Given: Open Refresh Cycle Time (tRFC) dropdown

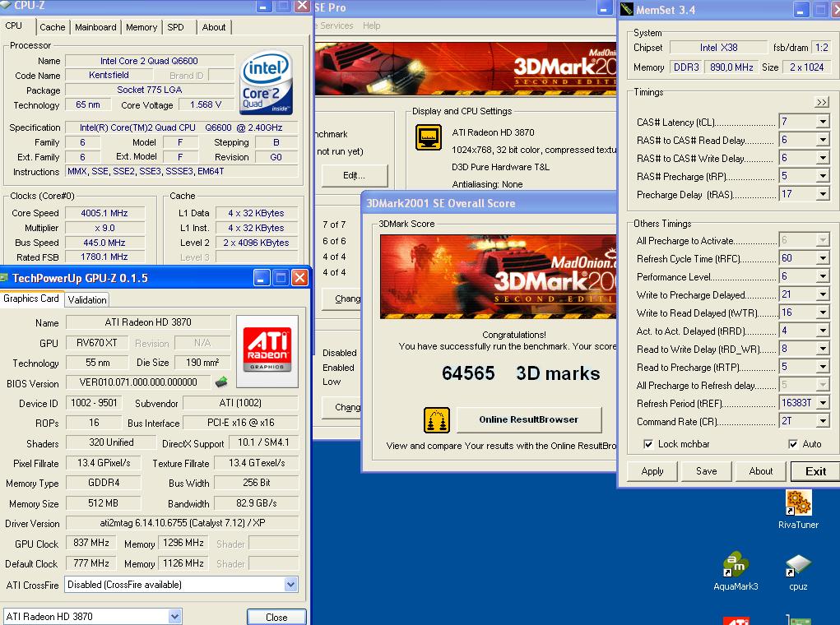Looking at the screenshot, I should (823, 258).
